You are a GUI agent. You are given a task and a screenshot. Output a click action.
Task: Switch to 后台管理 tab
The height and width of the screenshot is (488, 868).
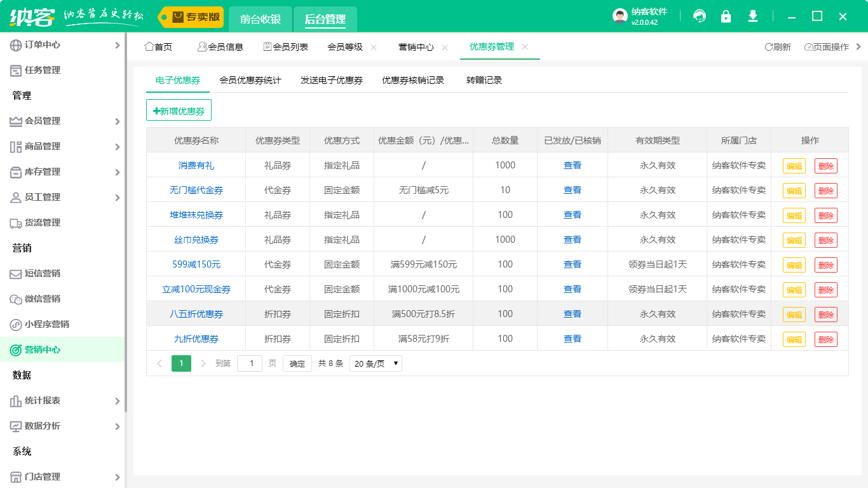[x=325, y=19]
